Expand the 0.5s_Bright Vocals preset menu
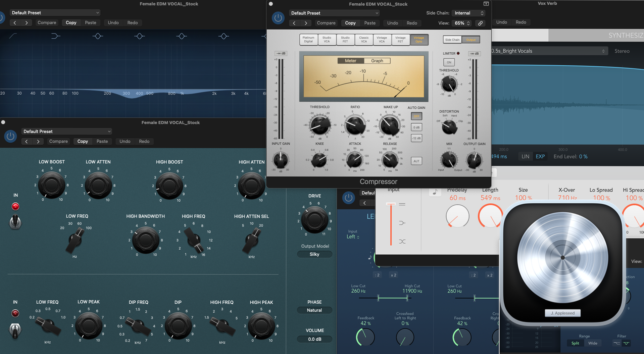Image resolution: width=644 pixels, height=354 pixels. (x=549, y=51)
